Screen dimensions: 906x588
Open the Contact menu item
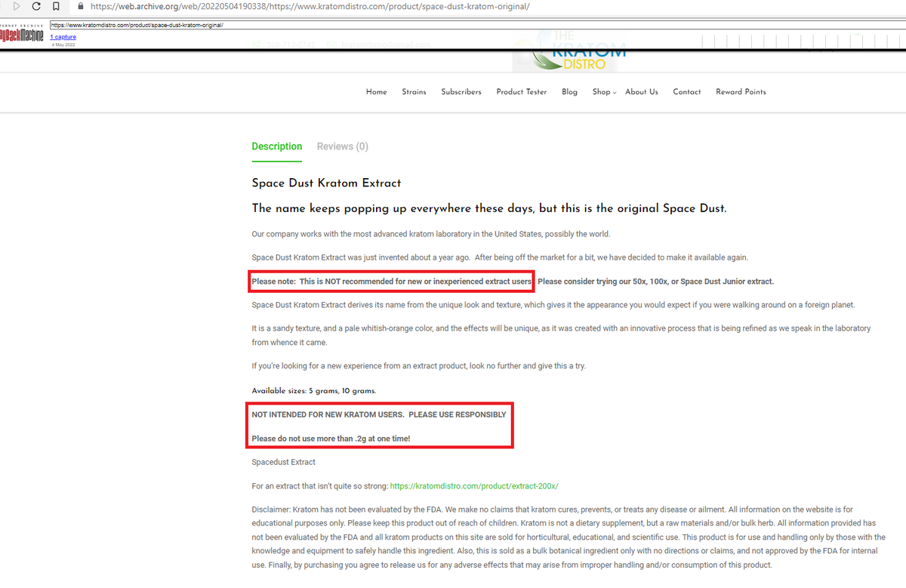[687, 92]
